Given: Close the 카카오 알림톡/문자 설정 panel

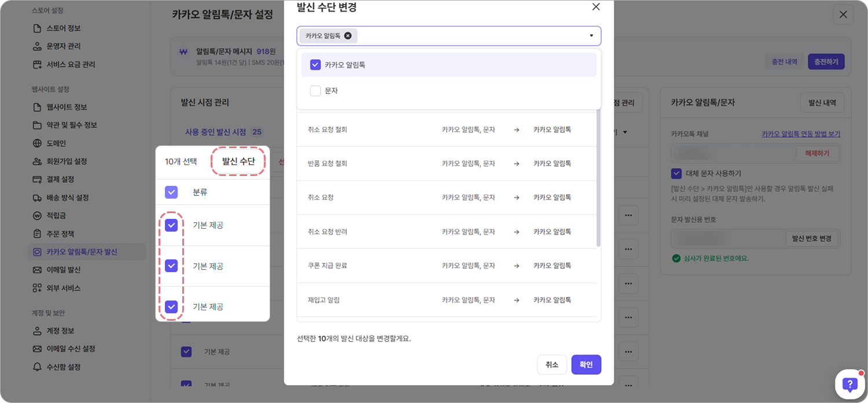Looking at the screenshot, I should [x=843, y=14].
